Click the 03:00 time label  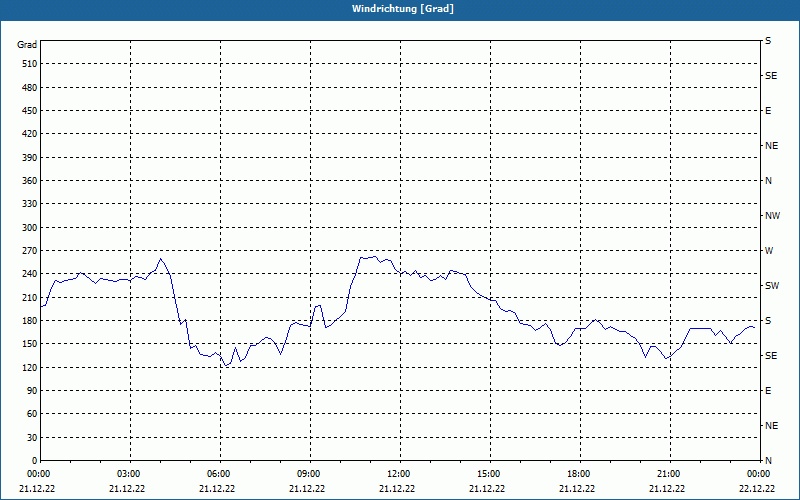click(128, 474)
